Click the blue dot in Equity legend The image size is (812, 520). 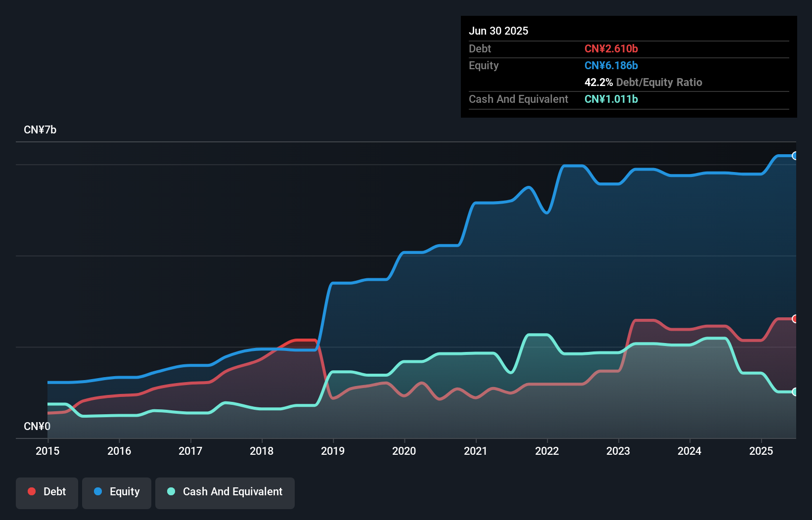tap(98, 491)
